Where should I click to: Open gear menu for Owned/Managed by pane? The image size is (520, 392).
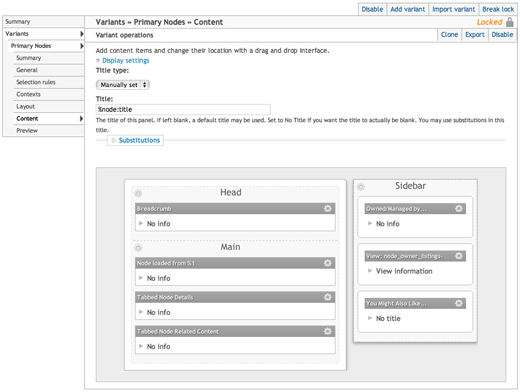pyautogui.click(x=459, y=208)
